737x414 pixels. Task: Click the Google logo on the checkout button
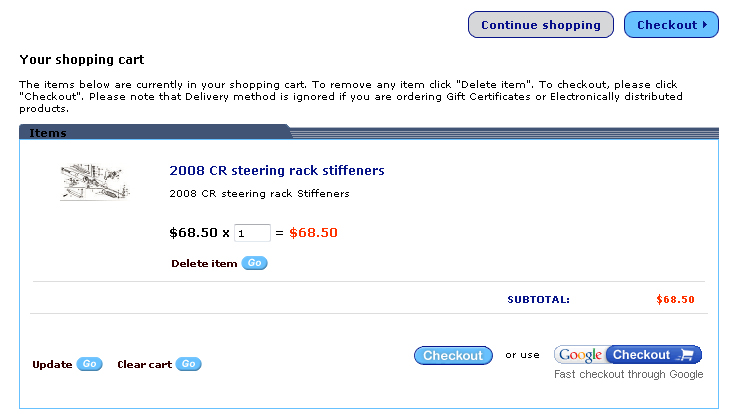click(580, 355)
